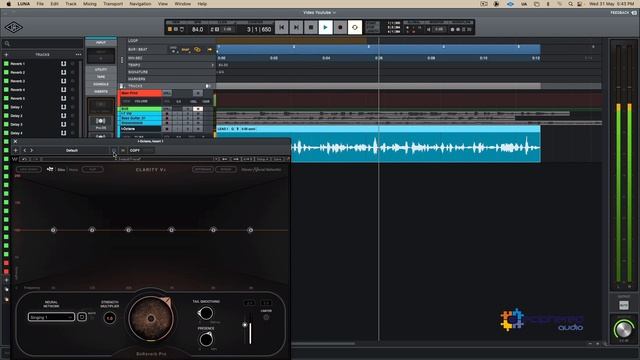Click the focus bracket icon for Delay 2
Screen dimensions: 640x360
[63, 116]
